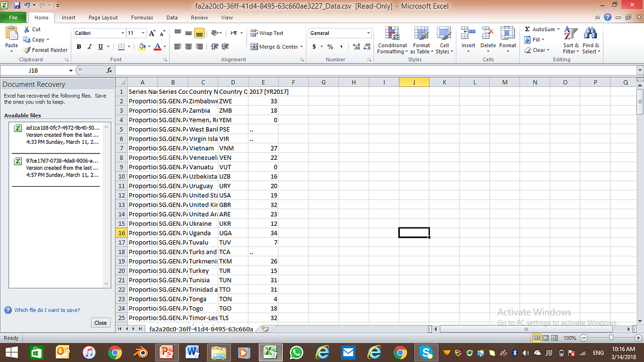The height and width of the screenshot is (362, 644).
Task: Click Save icon in Quick Access Toolbar
Action: [17, 5]
